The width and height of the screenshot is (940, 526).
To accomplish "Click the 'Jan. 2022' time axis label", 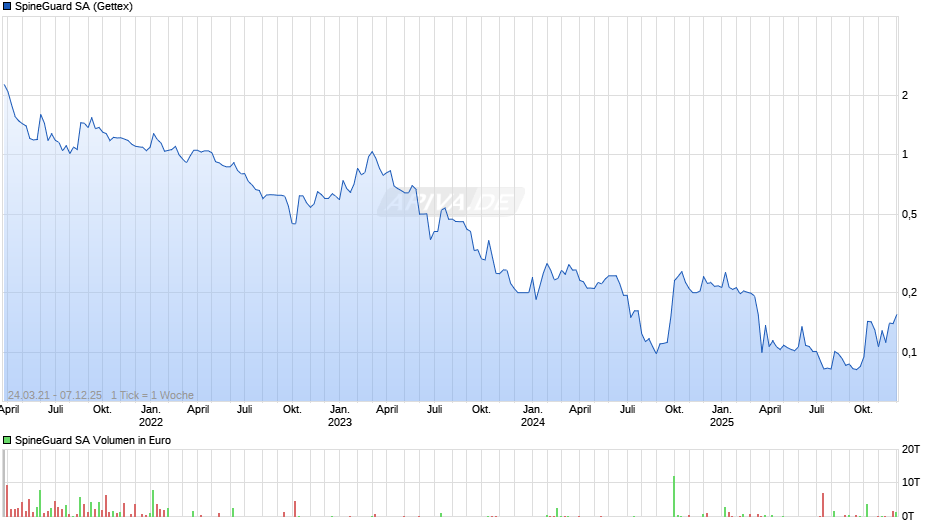I will (150, 416).
